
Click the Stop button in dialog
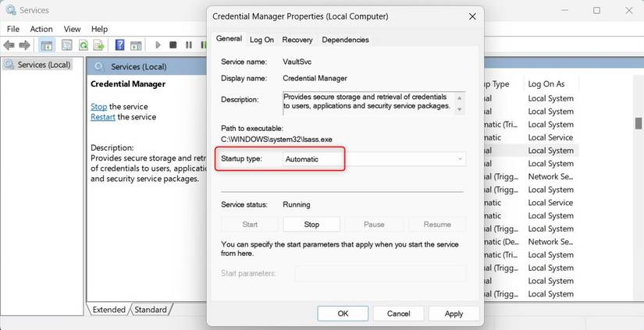pos(311,224)
